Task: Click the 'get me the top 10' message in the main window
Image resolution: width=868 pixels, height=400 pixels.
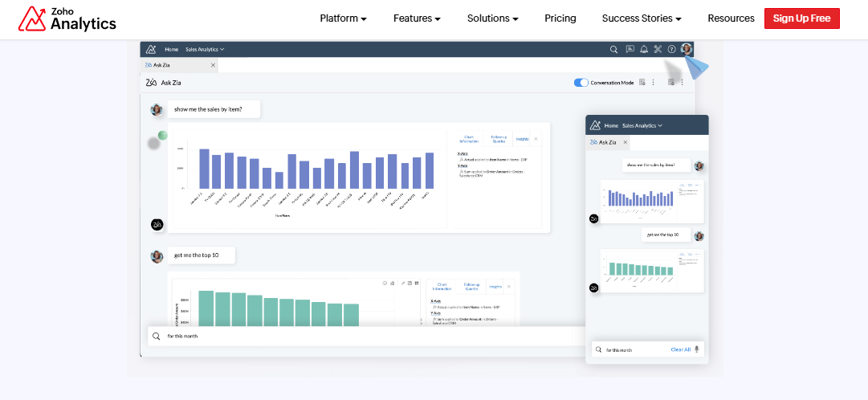Action: click(x=202, y=255)
